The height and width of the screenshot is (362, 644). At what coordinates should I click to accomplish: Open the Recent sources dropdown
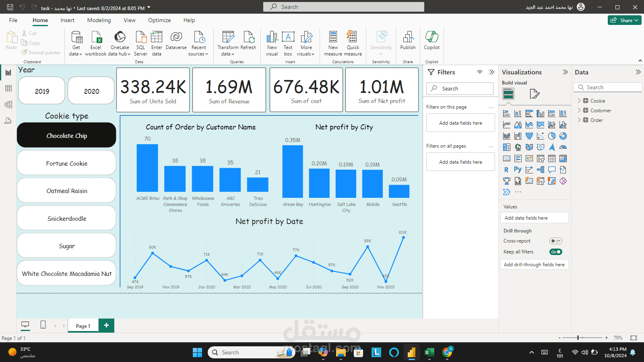click(198, 43)
